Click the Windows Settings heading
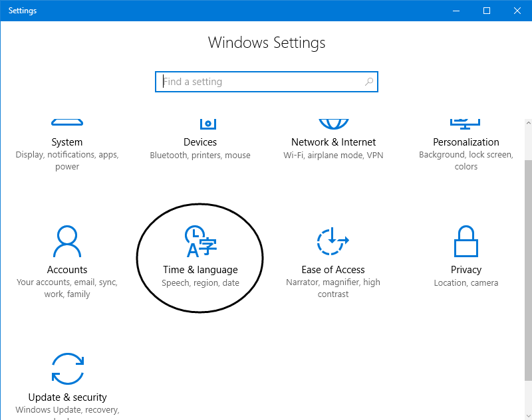The width and height of the screenshot is (532, 420). click(x=267, y=43)
